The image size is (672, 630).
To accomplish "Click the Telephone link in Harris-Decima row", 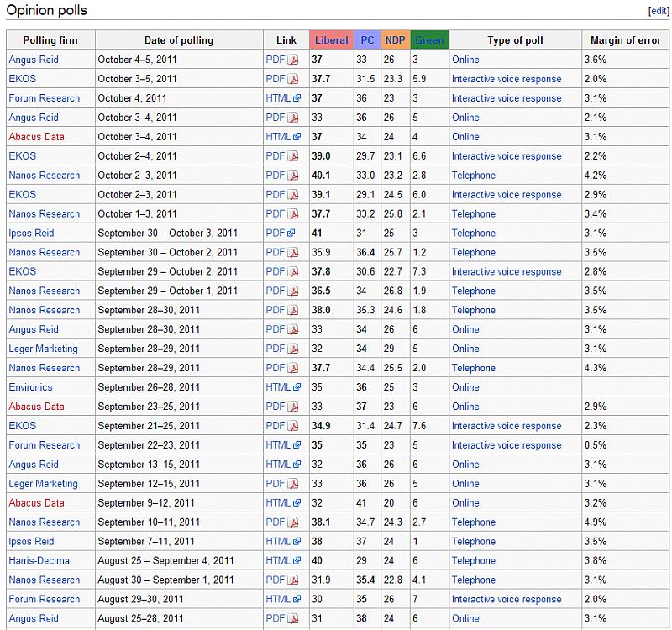I will tap(474, 561).
